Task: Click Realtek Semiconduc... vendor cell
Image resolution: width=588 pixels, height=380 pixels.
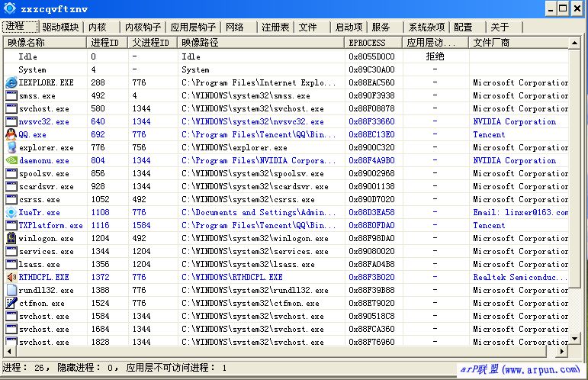Action: tap(520, 277)
